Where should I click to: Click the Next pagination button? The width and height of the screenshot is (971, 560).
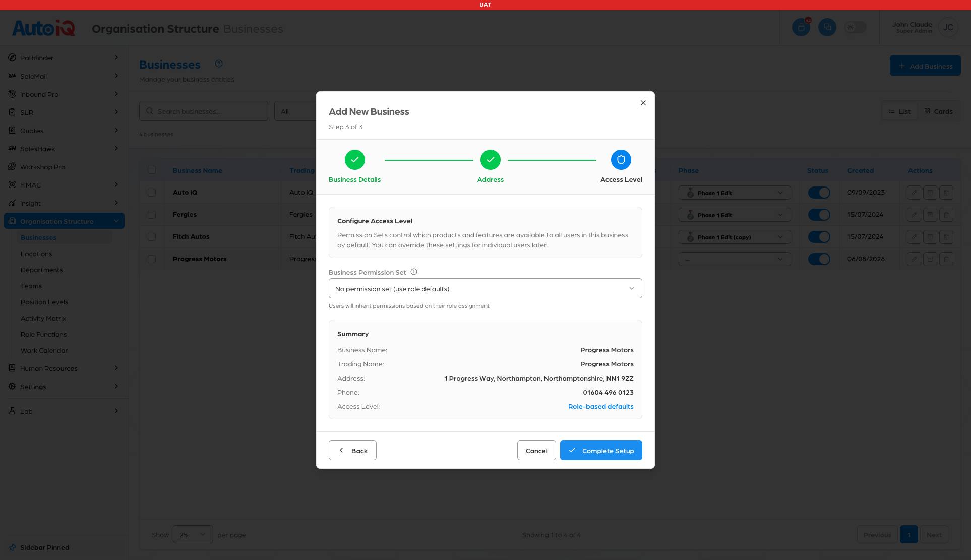(934, 534)
